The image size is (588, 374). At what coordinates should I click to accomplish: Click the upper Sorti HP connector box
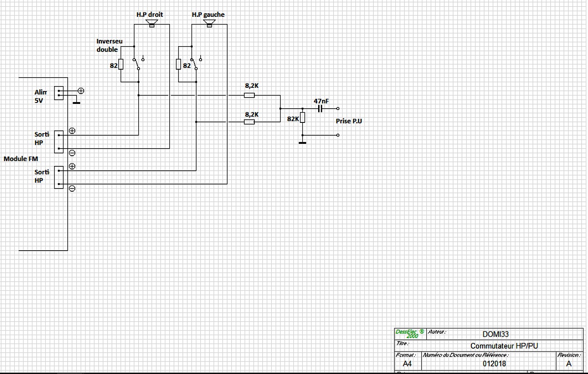coord(58,142)
